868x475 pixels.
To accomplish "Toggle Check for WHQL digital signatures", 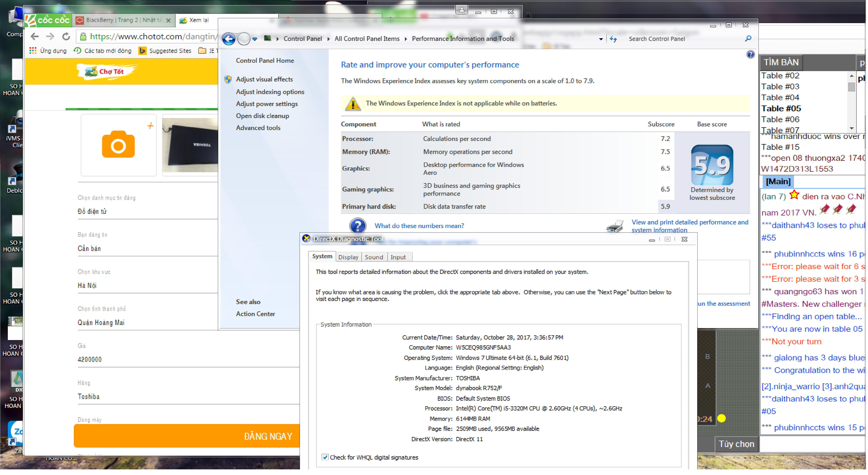I will [x=325, y=457].
